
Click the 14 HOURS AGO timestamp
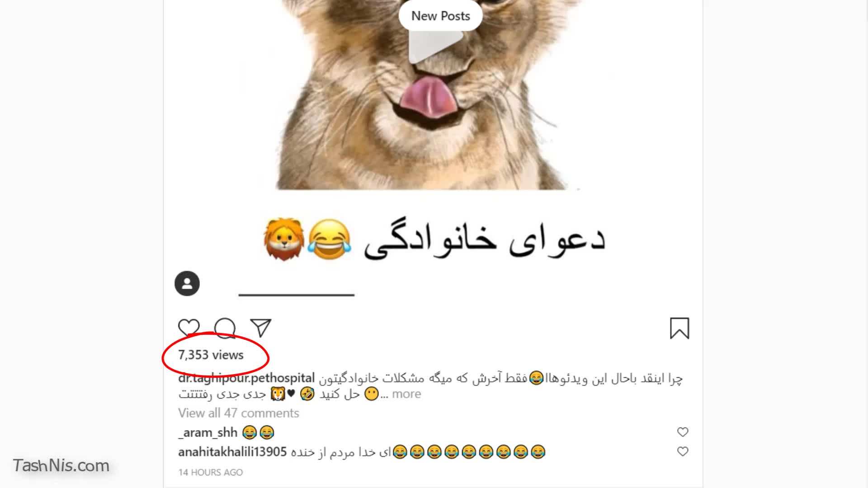pos(211,472)
